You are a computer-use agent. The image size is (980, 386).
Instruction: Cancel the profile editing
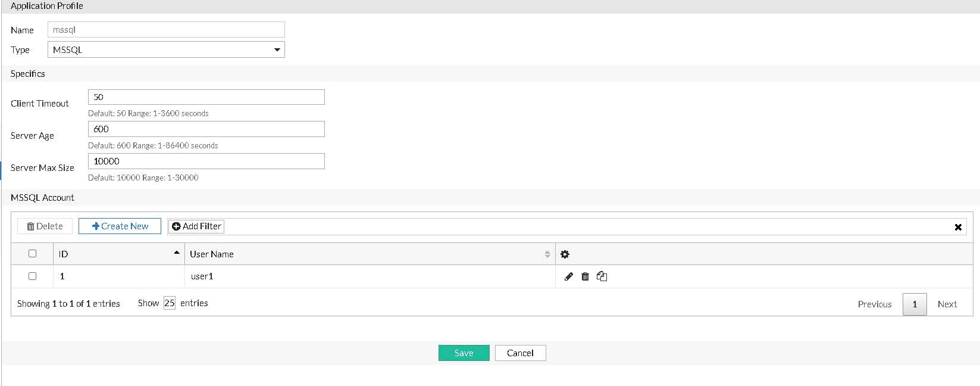point(520,353)
